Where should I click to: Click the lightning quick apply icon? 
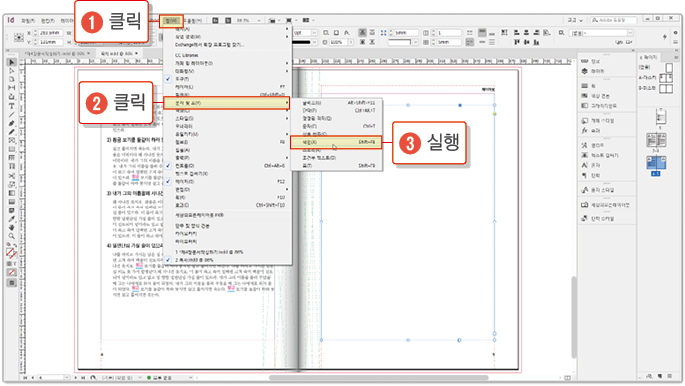[665, 37]
